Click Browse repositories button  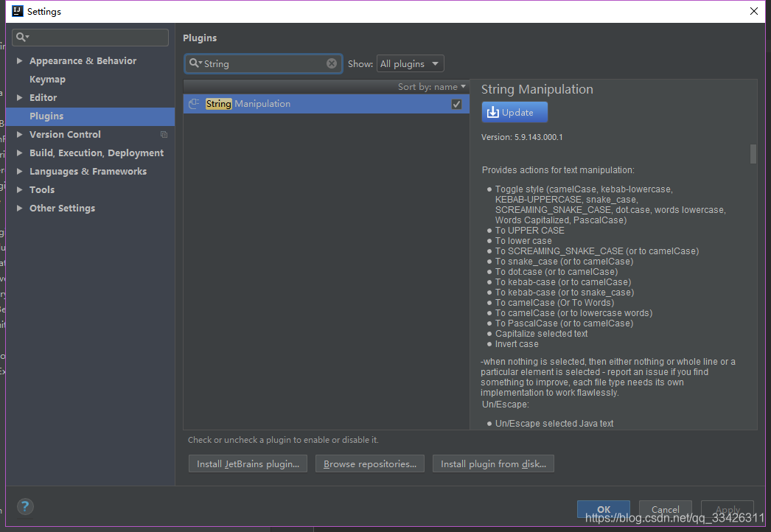coord(370,463)
